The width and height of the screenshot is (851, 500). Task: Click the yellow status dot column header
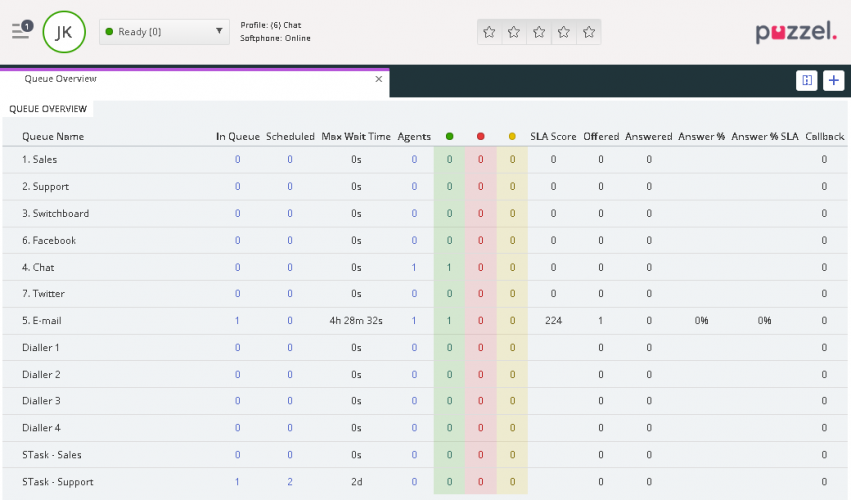(512, 136)
